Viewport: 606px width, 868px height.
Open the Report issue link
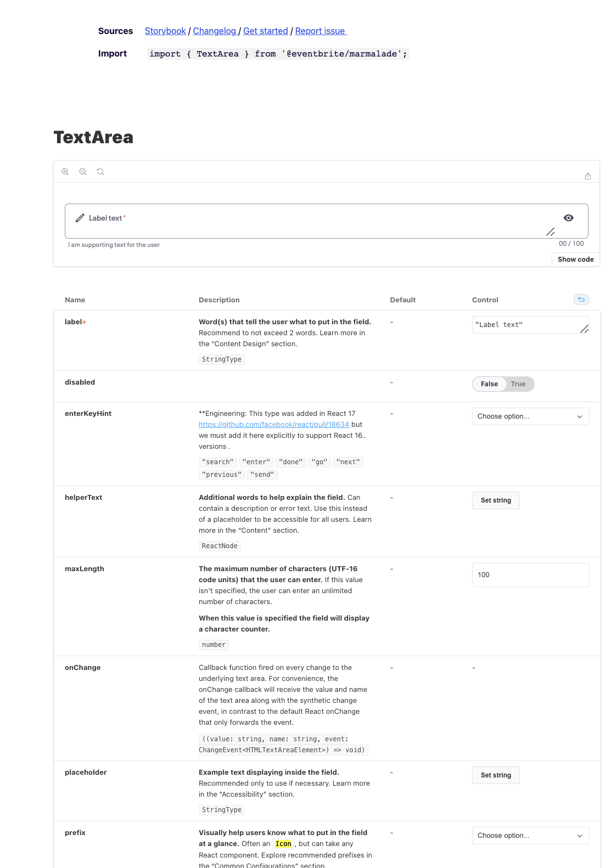click(320, 31)
